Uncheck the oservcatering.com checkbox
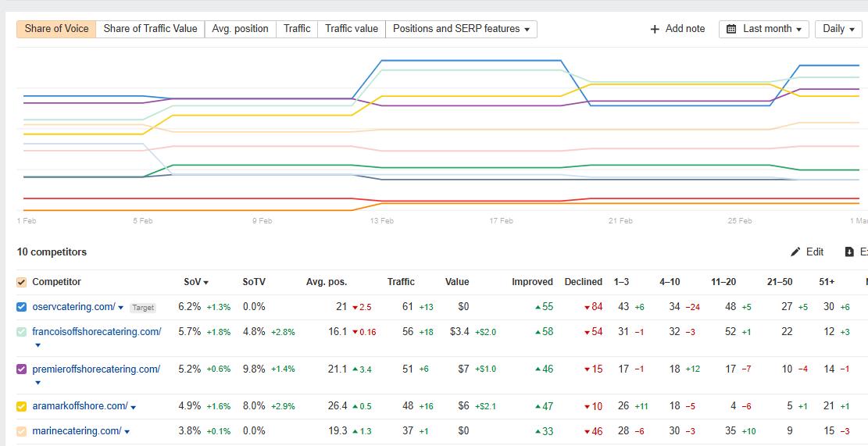The height and width of the screenshot is (446, 868). 22,307
